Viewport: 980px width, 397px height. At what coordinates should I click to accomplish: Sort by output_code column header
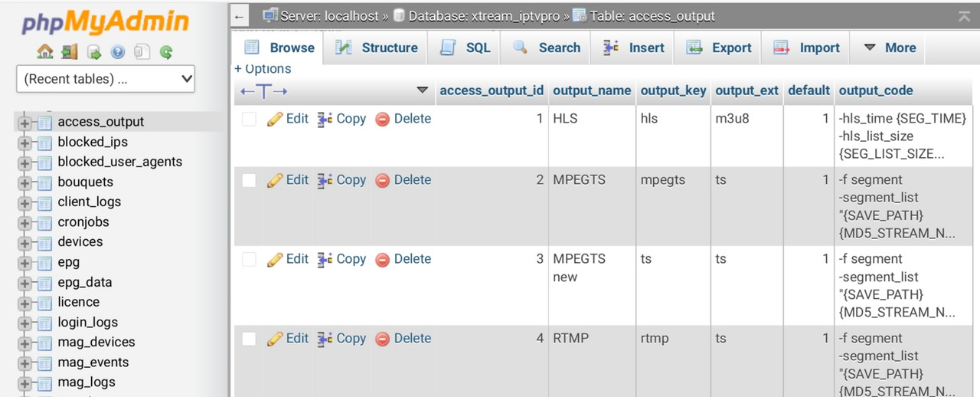point(876,90)
